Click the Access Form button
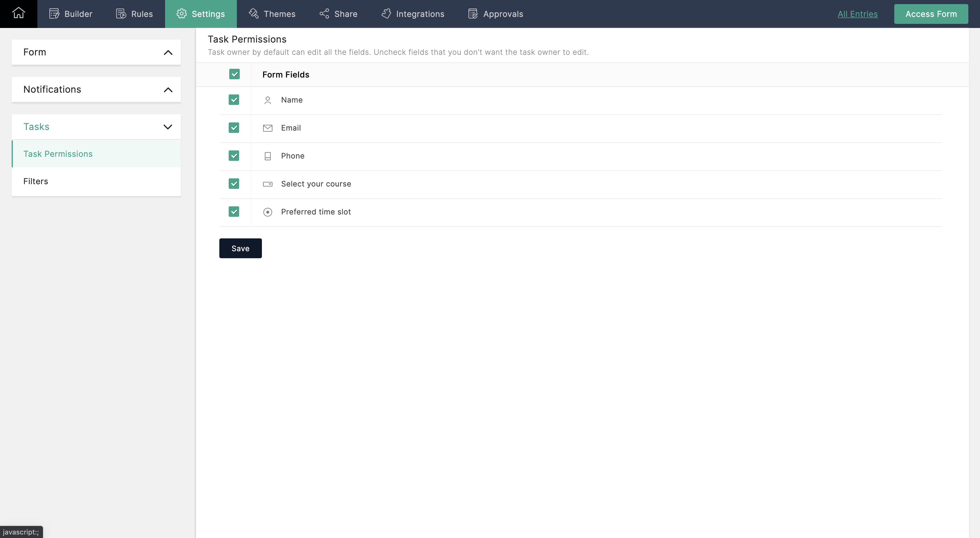Viewport: 980px width, 538px height. (930, 14)
